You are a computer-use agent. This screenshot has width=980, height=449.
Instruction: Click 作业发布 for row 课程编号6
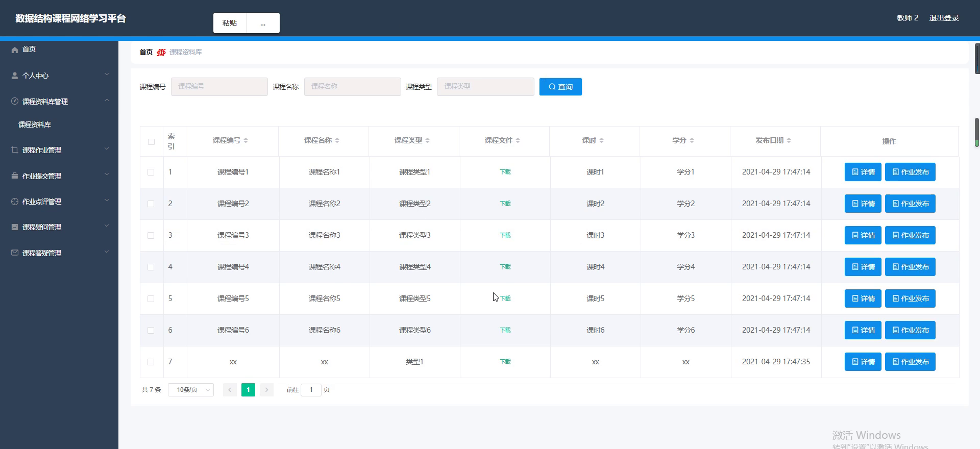point(910,330)
